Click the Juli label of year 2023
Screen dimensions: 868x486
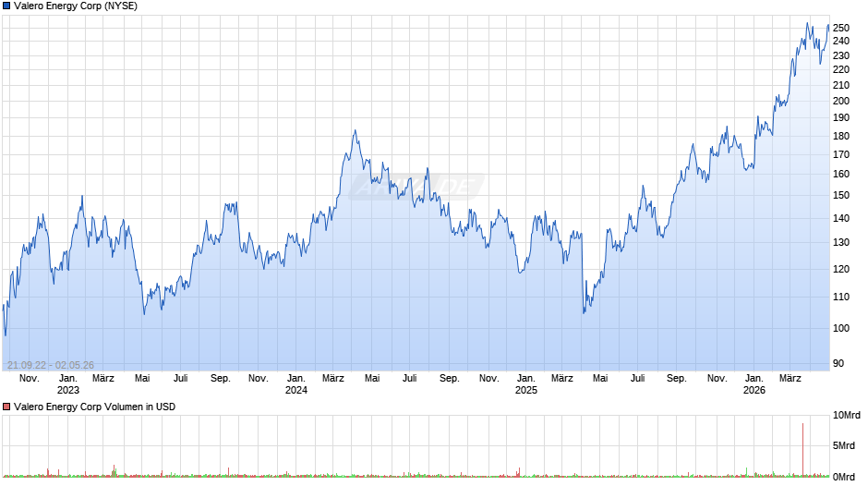tap(180, 379)
